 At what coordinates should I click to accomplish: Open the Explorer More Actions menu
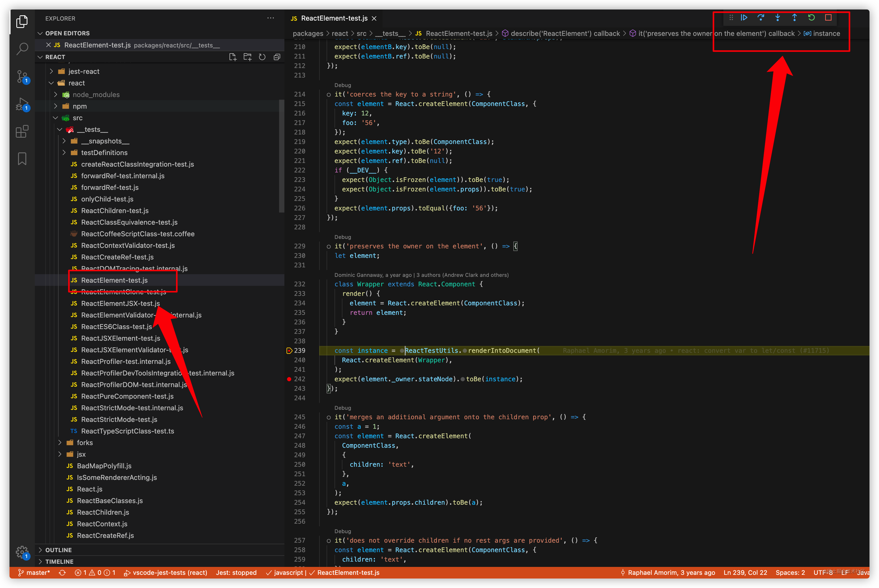pos(270,18)
